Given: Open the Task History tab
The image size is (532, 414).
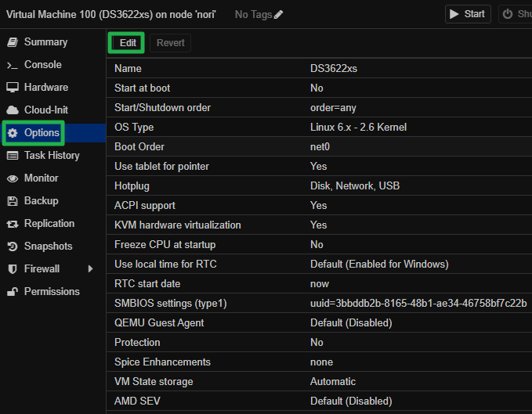Looking at the screenshot, I should [x=51, y=156].
